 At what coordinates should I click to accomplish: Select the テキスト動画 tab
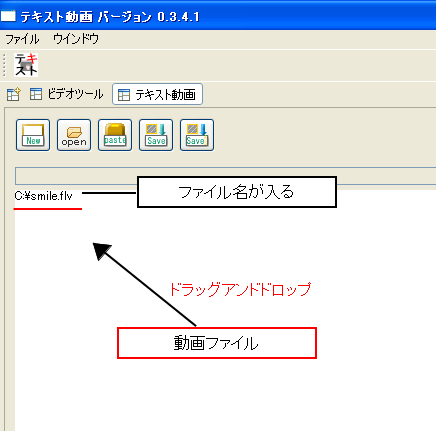click(x=158, y=94)
